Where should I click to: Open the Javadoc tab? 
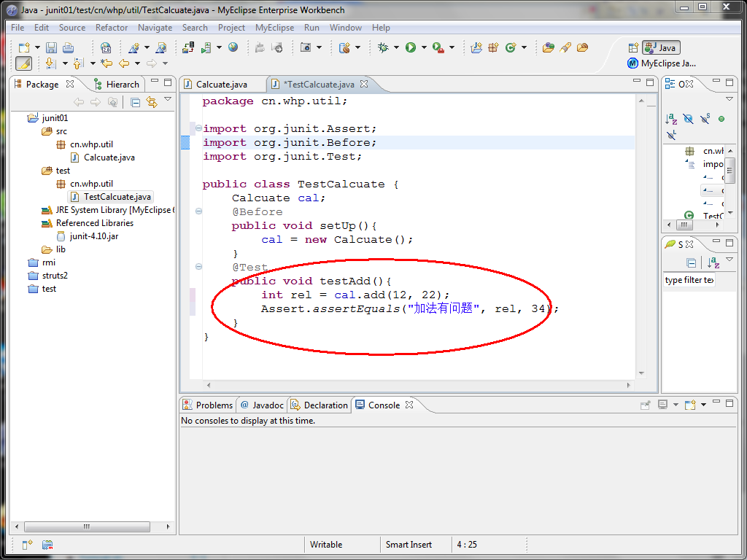(x=263, y=405)
